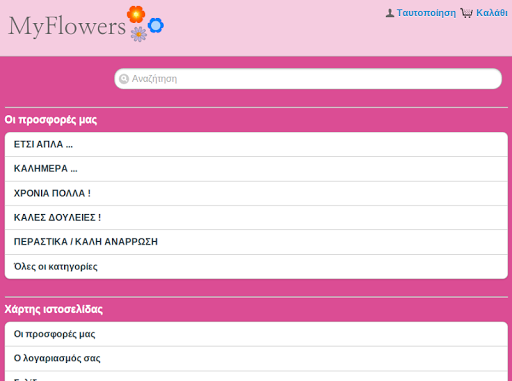512x381 pixels.
Task: Choose ΠΕΡΑΣΤΙΚΑ / ΚΑΛΗ ΑΝΑΡΡΩΣΗ category
Action: (x=256, y=242)
